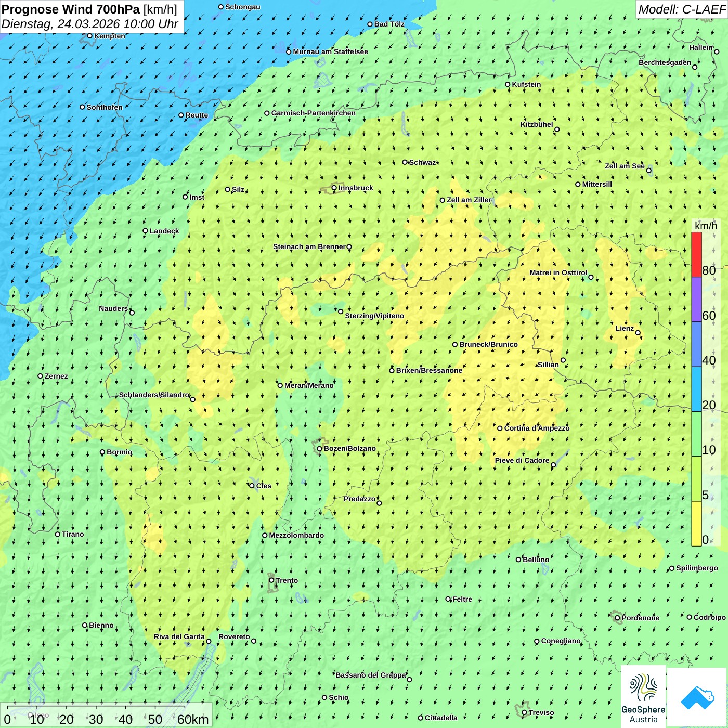Screen dimensions: 728x728
Task: Click the Brixen/Bressanone city label
Action: (x=429, y=370)
